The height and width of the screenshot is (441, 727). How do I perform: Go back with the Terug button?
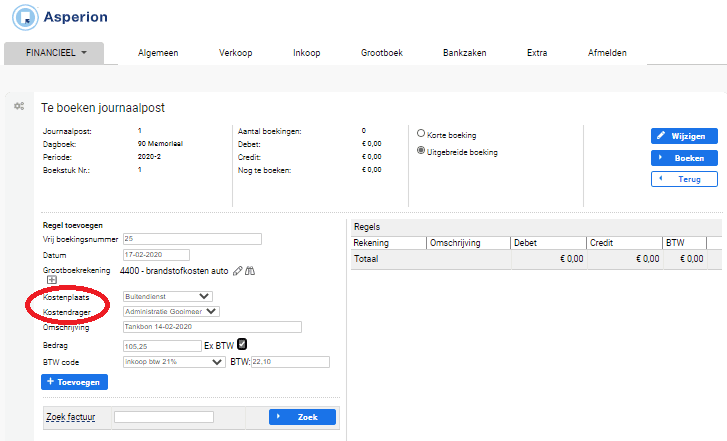[684, 179]
